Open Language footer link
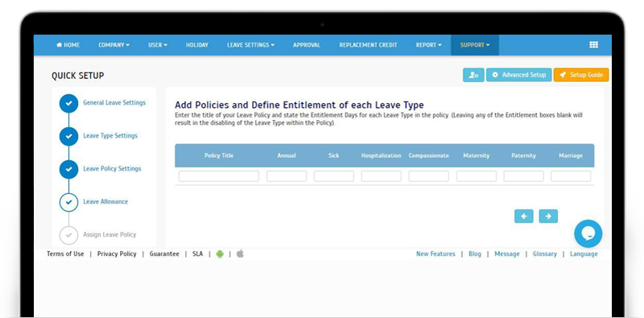 (x=584, y=254)
